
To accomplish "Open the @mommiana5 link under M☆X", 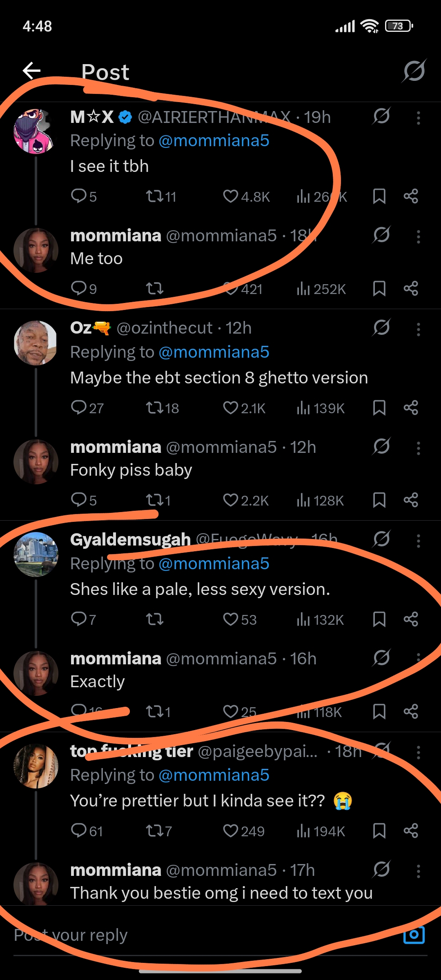I will pos(214,140).
